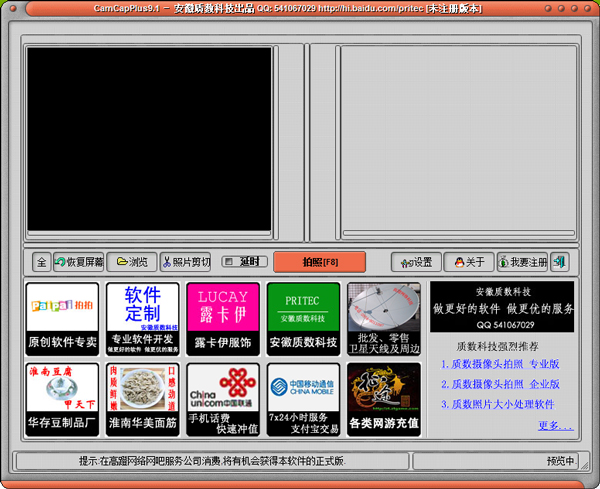Viewport: 600px width, 489px height.
Task: Open the 照片剪切 photo crop tool
Action: coord(186,262)
